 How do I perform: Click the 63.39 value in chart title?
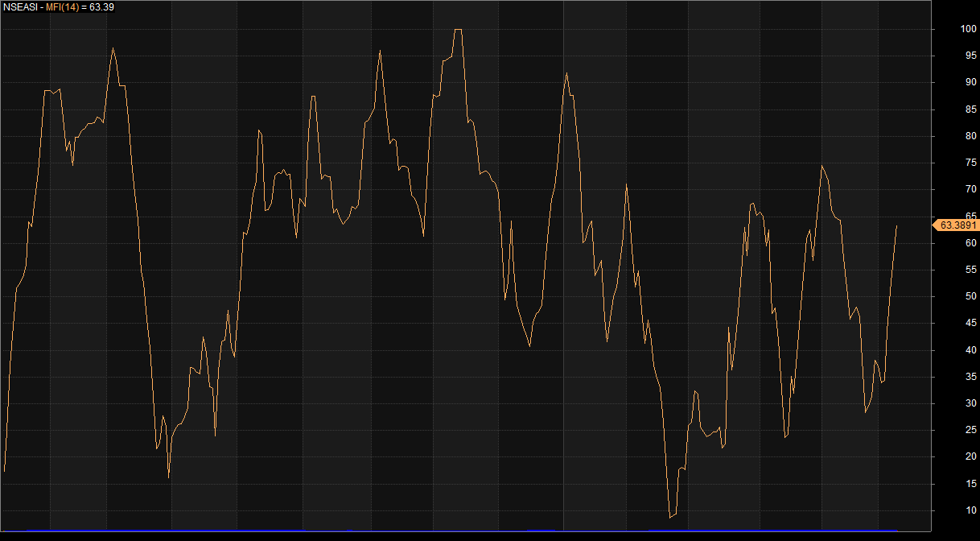(101, 6)
